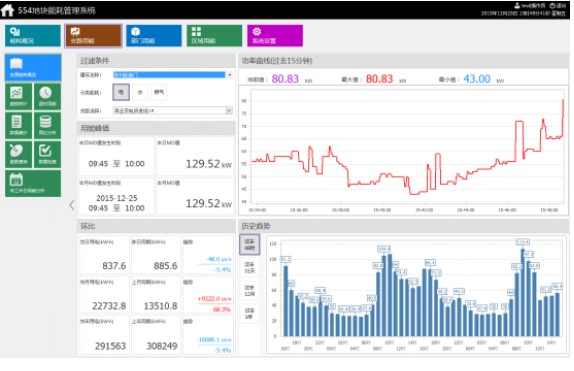Open the calendar icon tile in sidebar

click(33, 183)
